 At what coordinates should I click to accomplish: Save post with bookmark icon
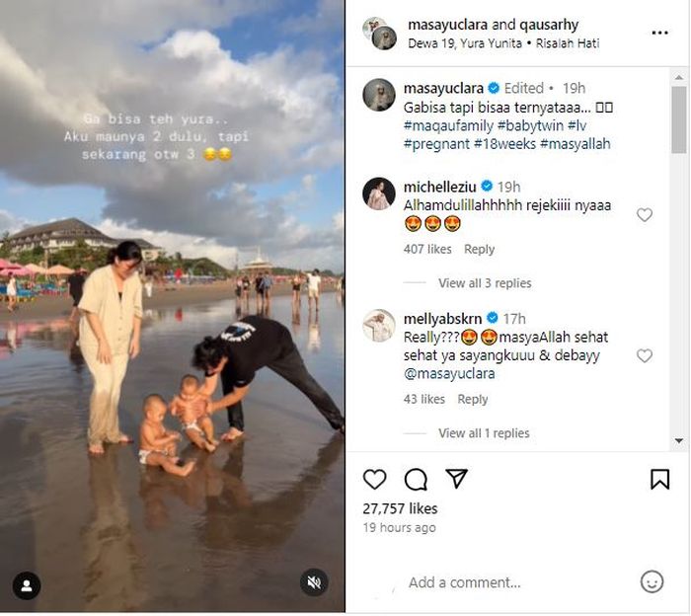659,480
